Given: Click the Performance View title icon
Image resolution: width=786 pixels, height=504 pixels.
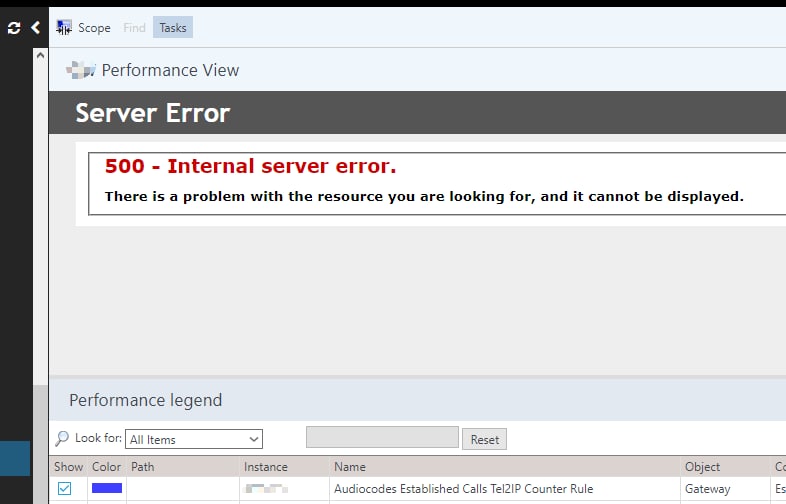Looking at the screenshot, I should (81, 70).
